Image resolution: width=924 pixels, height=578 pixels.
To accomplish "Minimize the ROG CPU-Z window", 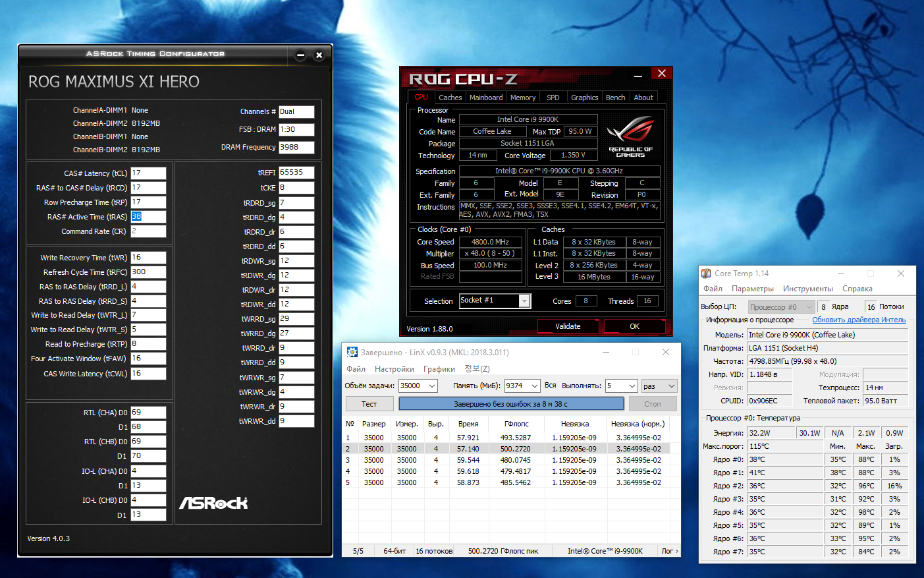I will 637,75.
